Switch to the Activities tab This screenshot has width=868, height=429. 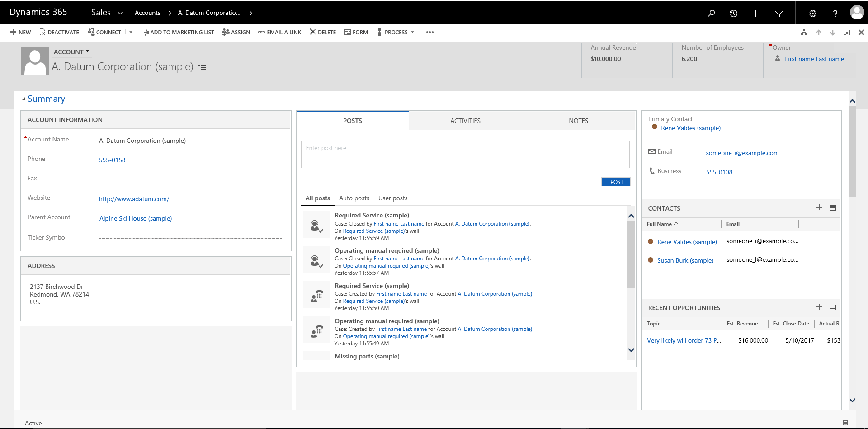click(x=465, y=120)
